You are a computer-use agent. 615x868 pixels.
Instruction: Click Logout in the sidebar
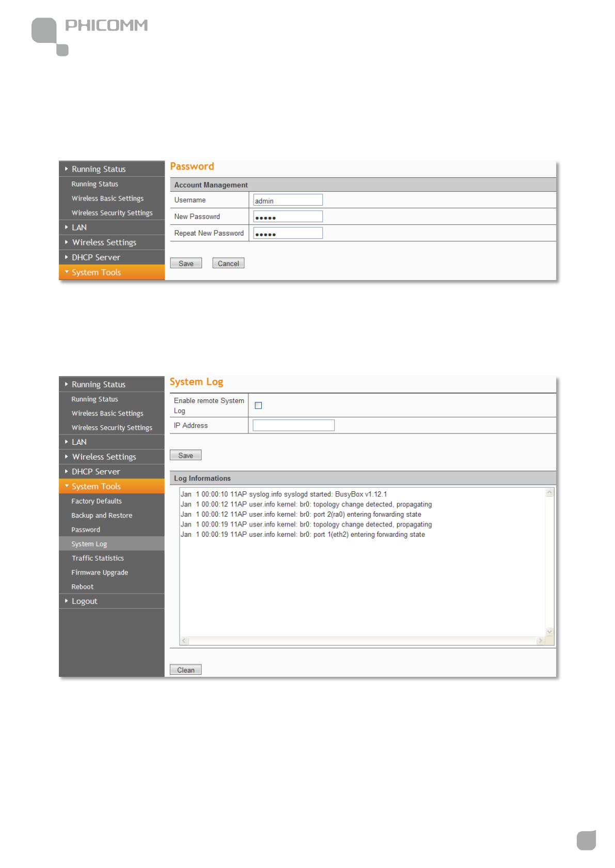[112, 601]
